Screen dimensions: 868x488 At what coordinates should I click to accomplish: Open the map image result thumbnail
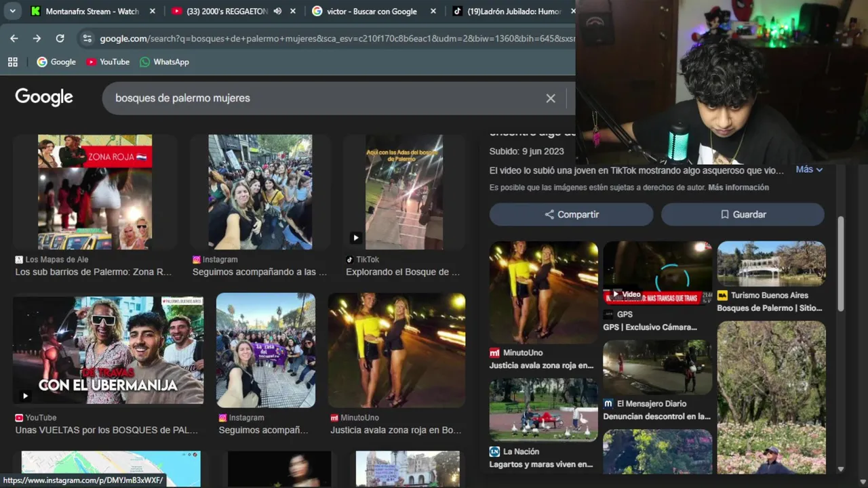pyautogui.click(x=111, y=469)
